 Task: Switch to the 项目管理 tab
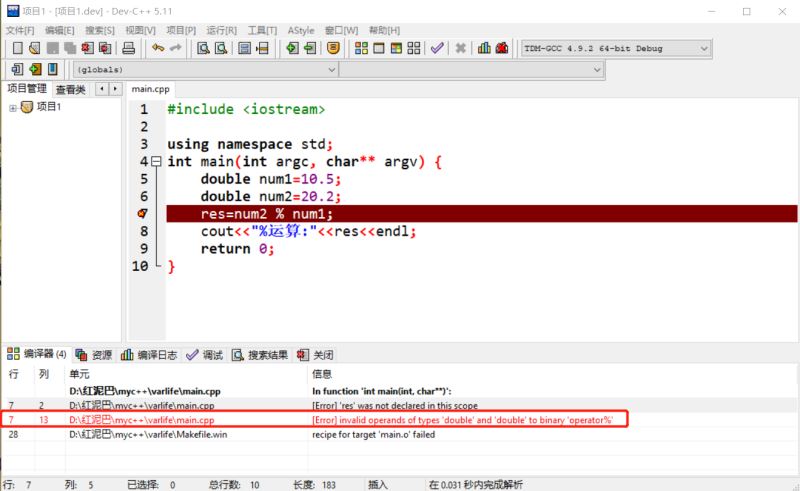pyautogui.click(x=27, y=89)
